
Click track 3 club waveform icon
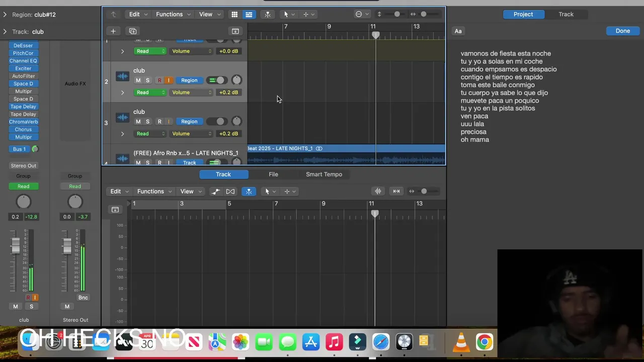coord(122,118)
